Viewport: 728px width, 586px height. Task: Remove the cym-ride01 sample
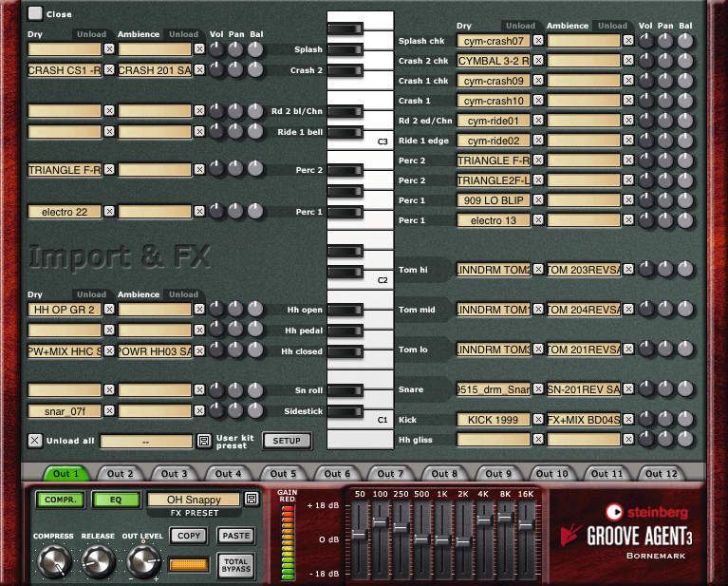click(538, 121)
